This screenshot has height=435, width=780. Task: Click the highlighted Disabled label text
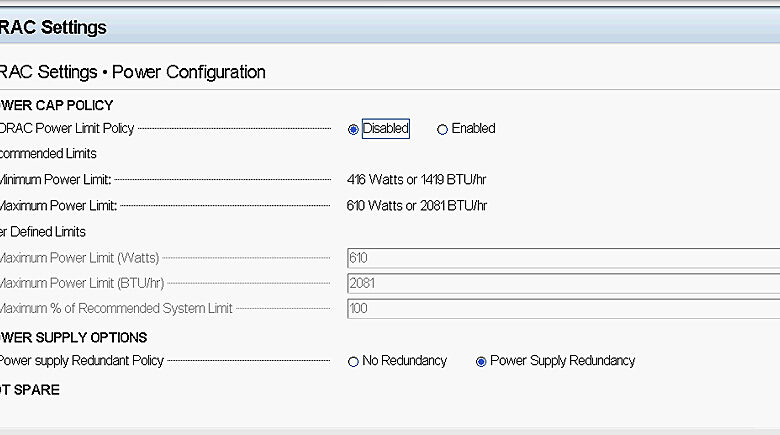click(386, 128)
